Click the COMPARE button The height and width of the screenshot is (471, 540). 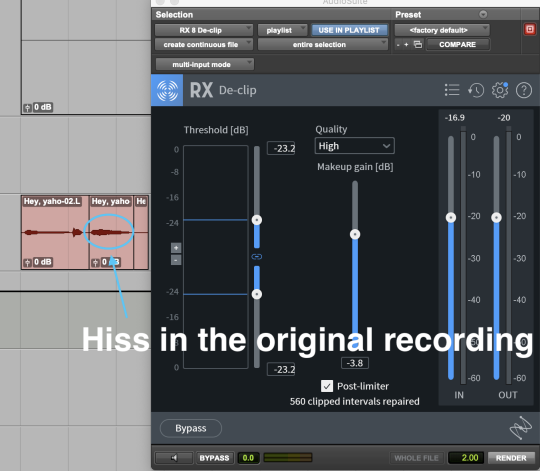pyautogui.click(x=457, y=44)
